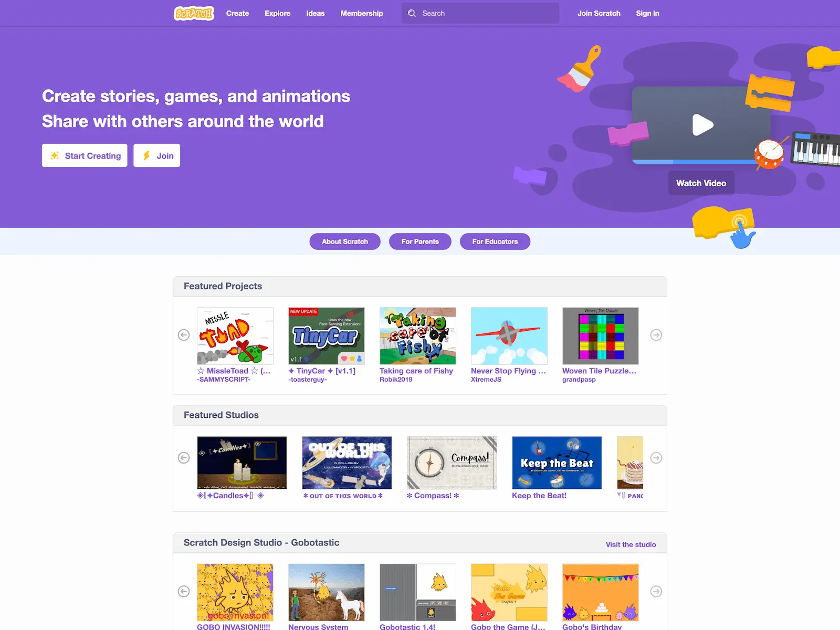The height and width of the screenshot is (630, 840).
Task: Click the search magnifier icon
Action: click(413, 13)
